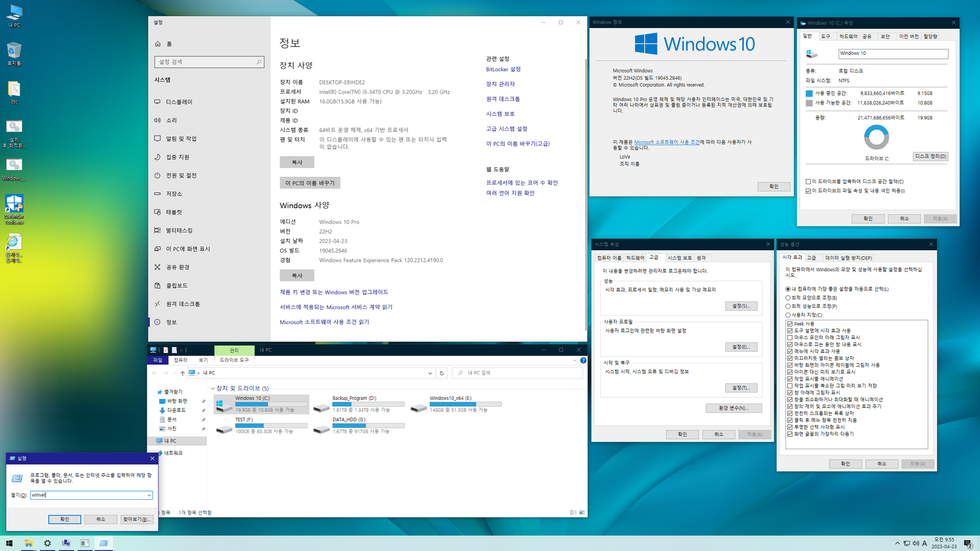The width and height of the screenshot is (980, 551).
Task: Select 사용자 지정(C) radio option
Action: coord(788,315)
